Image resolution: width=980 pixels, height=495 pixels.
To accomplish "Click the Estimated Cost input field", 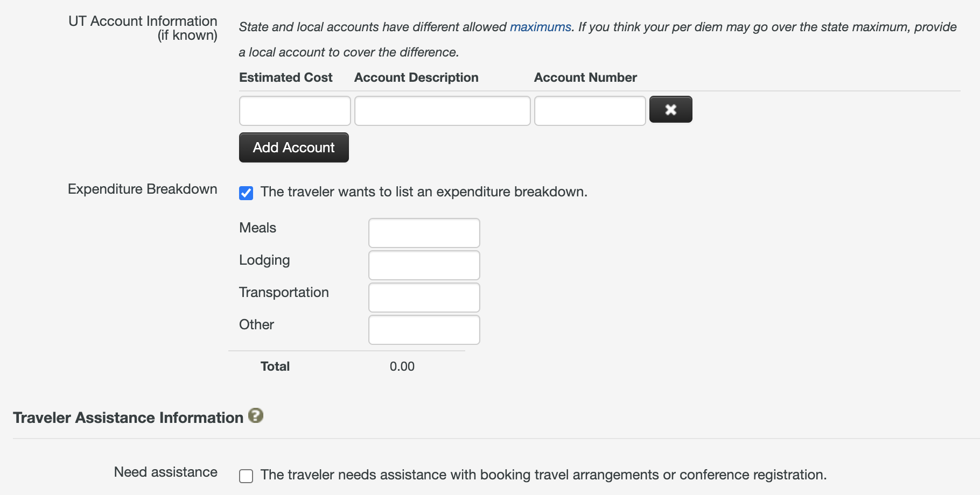I will click(295, 111).
